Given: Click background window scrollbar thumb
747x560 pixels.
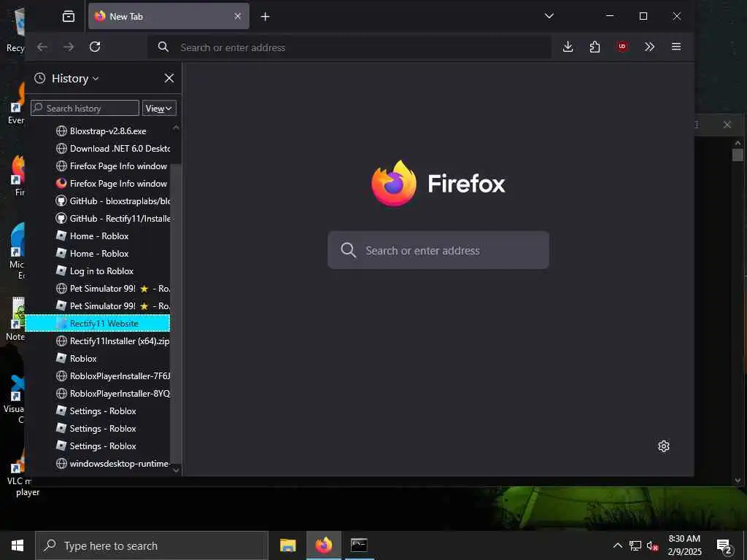Looking at the screenshot, I should tap(738, 155).
